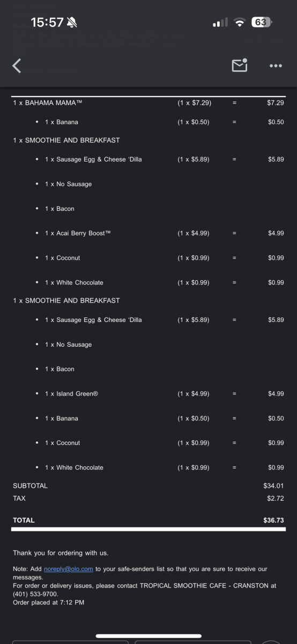The height and width of the screenshot is (644, 297).
Task: Tap the first SMOOTHIE AND BREAKFAST heading
Action: (66, 140)
